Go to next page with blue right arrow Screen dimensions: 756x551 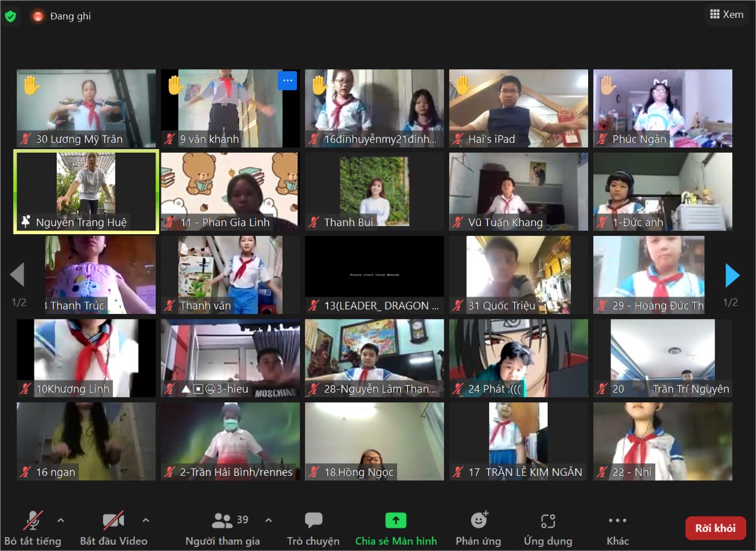(x=732, y=275)
